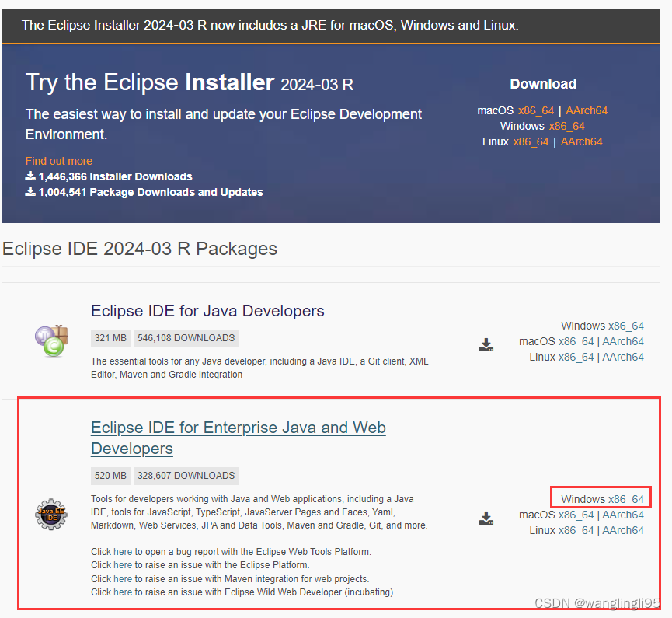
Task: Click 'here' for Eclipse Web Tools bug report
Action: tap(123, 551)
